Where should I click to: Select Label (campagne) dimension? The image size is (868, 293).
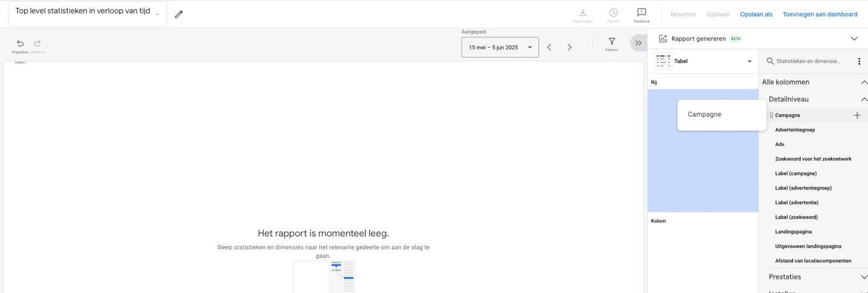pos(795,173)
